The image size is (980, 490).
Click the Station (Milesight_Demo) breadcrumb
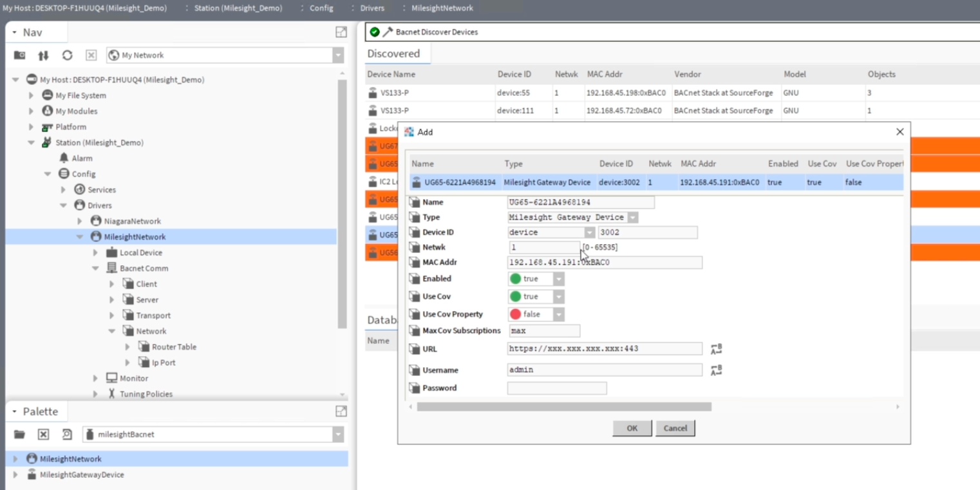[x=238, y=8]
